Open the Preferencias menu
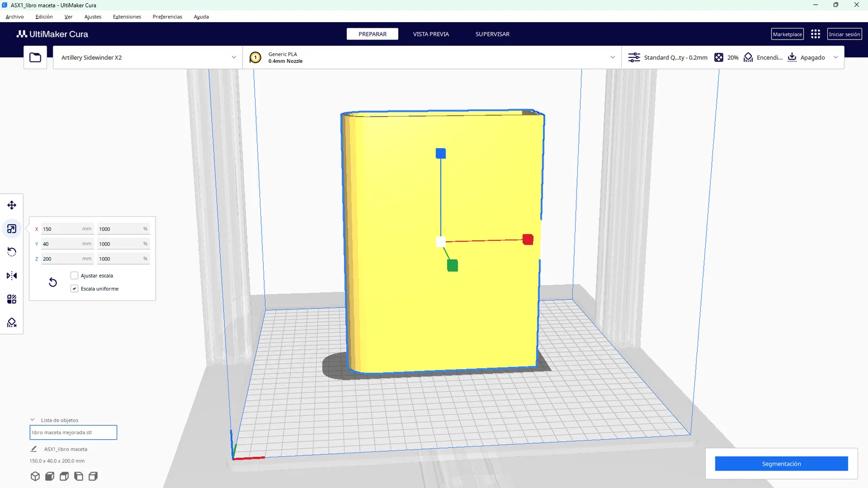Screen dimensions: 868x488 pyautogui.click(x=168, y=17)
